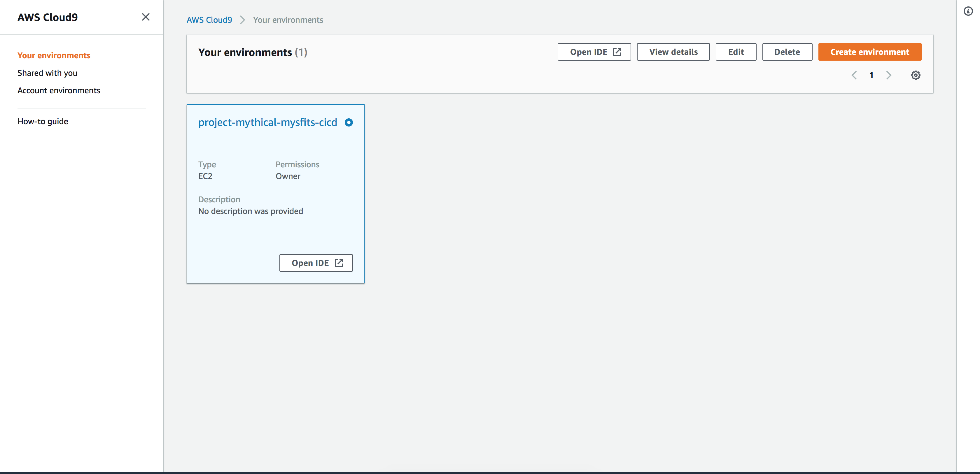Close the AWS Cloud9 side navigation panel

tap(146, 17)
